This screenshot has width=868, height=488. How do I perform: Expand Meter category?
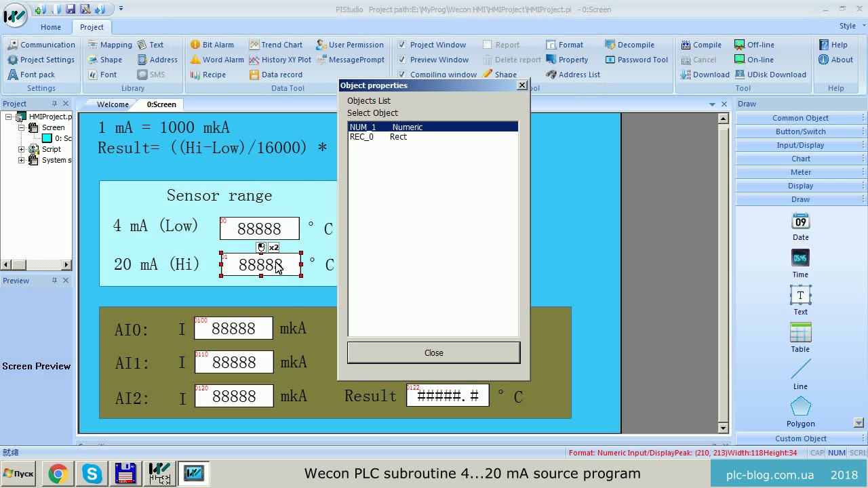[800, 172]
